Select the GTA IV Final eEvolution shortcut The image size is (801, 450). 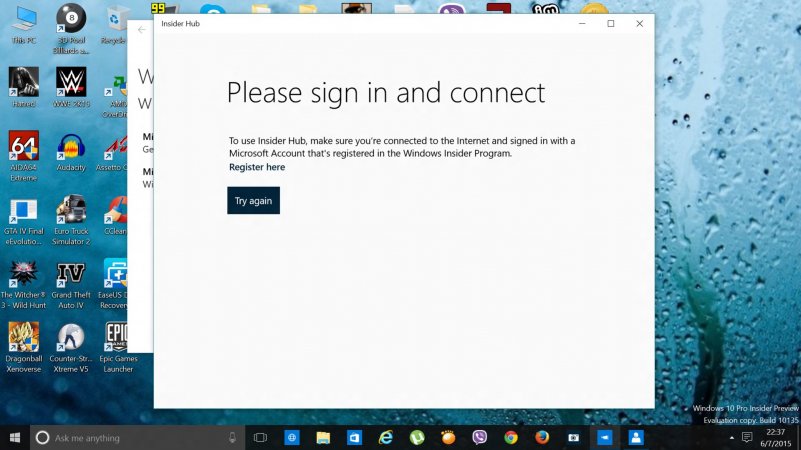(x=23, y=220)
